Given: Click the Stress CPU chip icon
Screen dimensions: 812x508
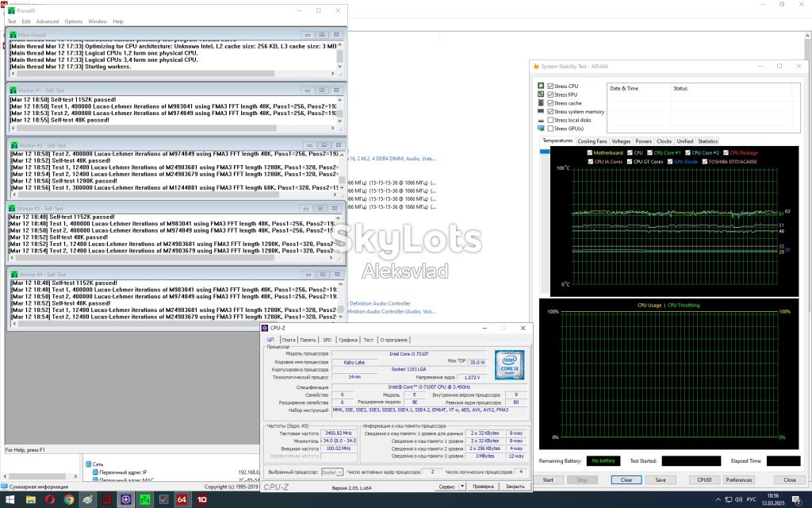Looking at the screenshot, I should pos(541,86).
